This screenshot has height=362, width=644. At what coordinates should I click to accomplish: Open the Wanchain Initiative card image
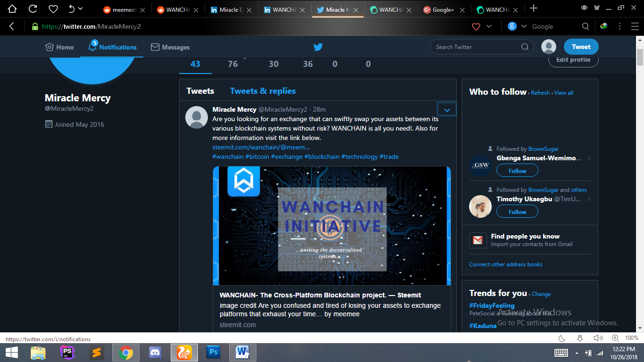click(332, 226)
